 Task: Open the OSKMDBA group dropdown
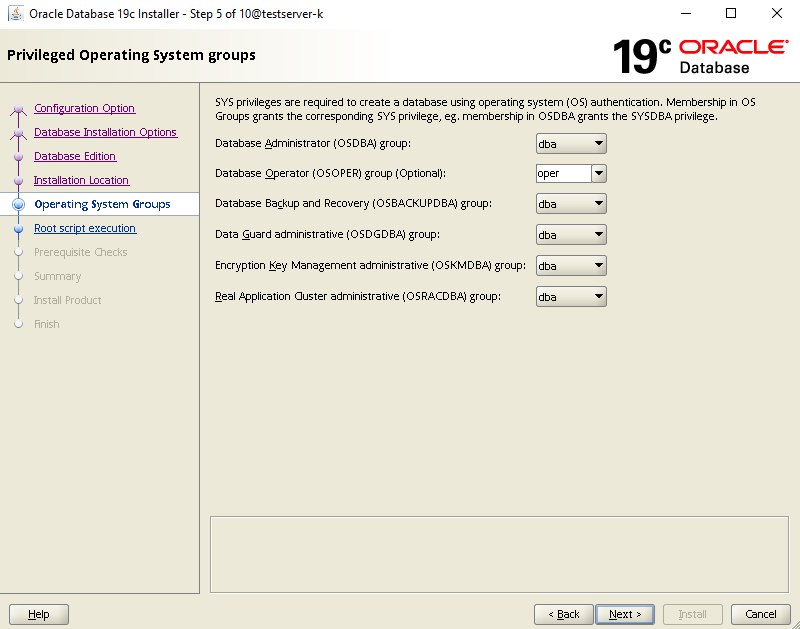571,266
